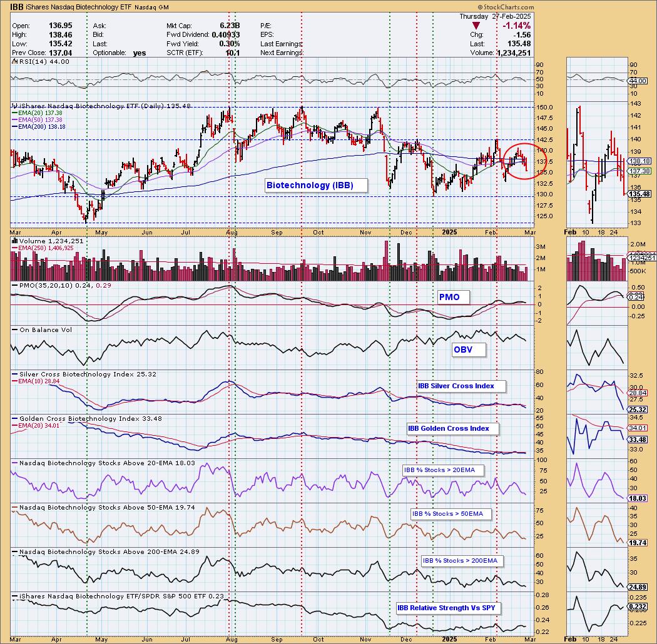Click the 33.48 value tag in zoom panel

click(638, 440)
